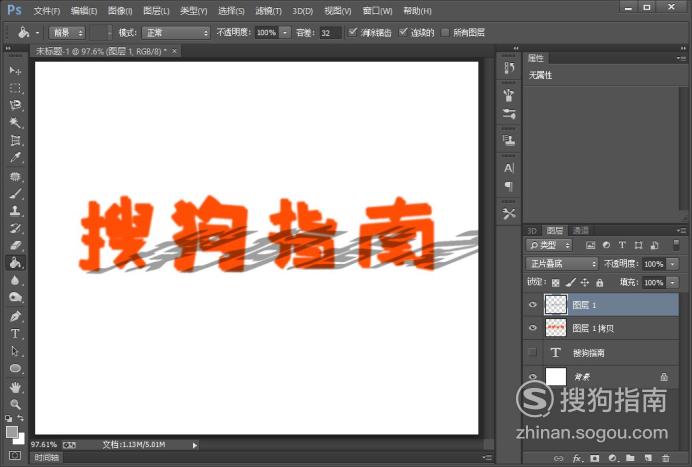Image resolution: width=692 pixels, height=467 pixels.
Task: Open the 滤镜(T) menu
Action: (x=268, y=11)
